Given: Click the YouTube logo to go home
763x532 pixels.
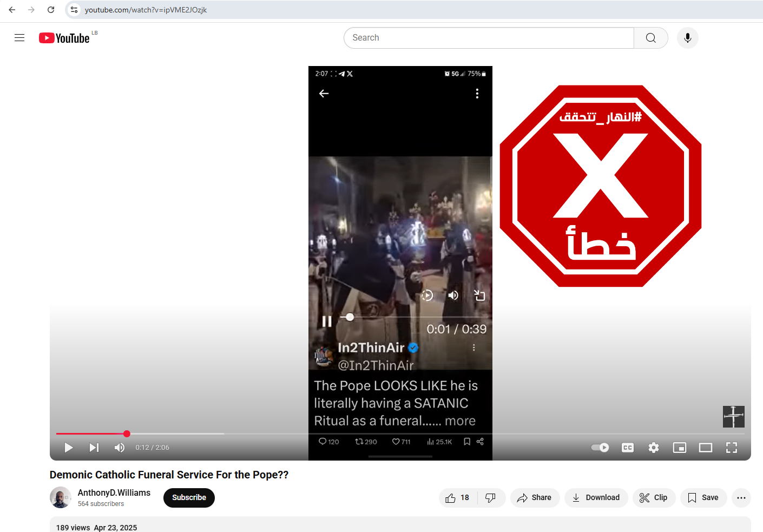Looking at the screenshot, I should [64, 38].
